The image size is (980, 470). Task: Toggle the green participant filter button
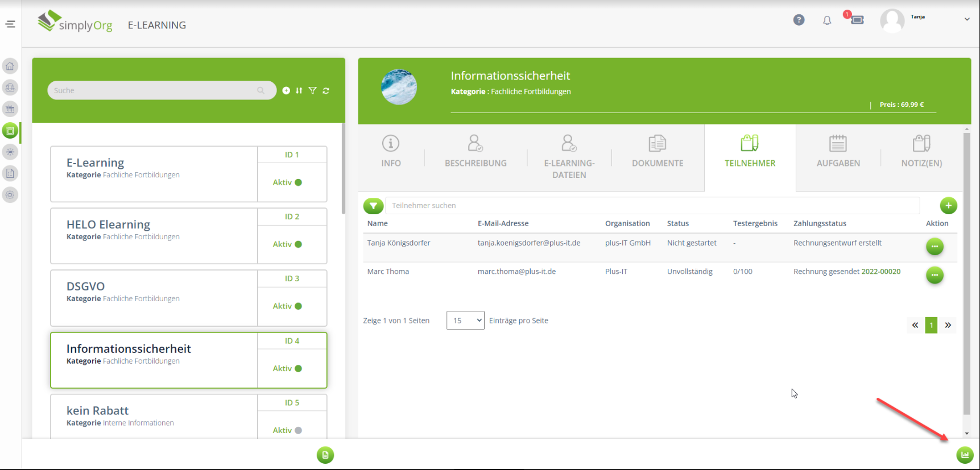(373, 206)
